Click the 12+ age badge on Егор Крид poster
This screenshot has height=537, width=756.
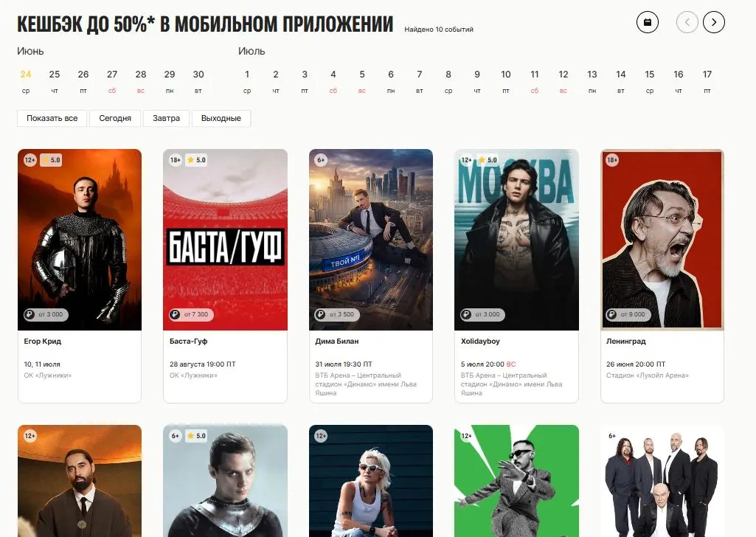pos(30,160)
